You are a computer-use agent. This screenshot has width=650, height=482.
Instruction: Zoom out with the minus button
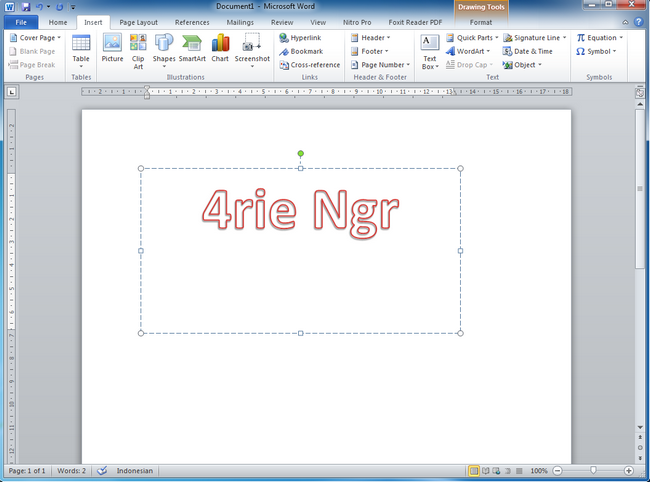tap(558, 471)
